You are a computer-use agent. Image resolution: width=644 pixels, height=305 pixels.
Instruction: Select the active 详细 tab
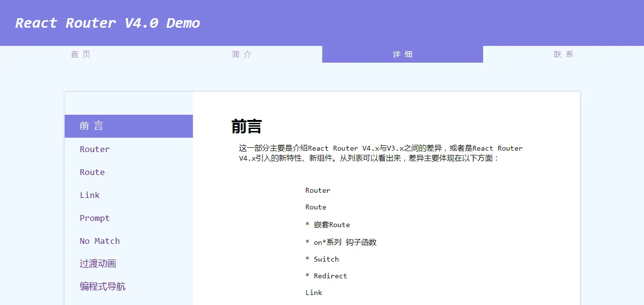point(402,54)
